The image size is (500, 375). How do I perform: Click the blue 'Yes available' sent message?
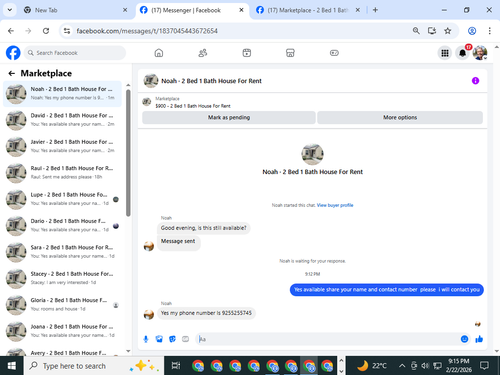(x=387, y=290)
